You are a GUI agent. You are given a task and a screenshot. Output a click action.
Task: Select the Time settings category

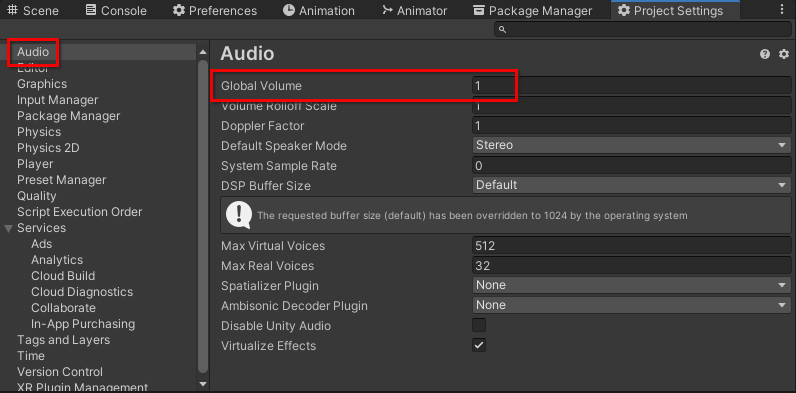tap(31, 356)
